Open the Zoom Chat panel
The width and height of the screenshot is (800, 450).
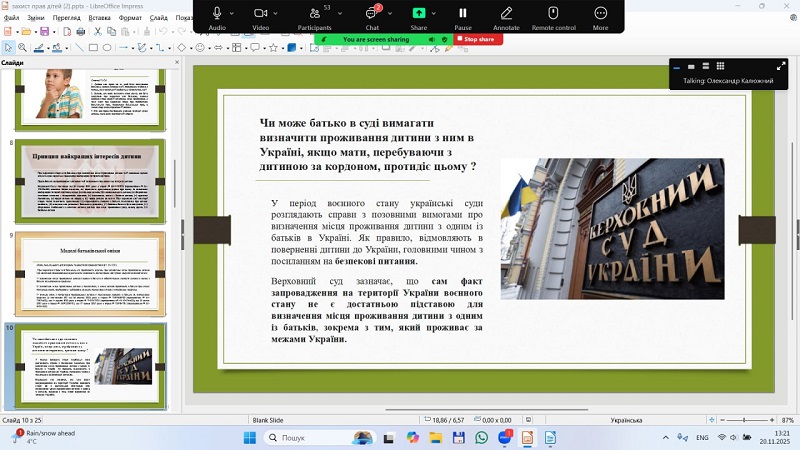pos(372,14)
